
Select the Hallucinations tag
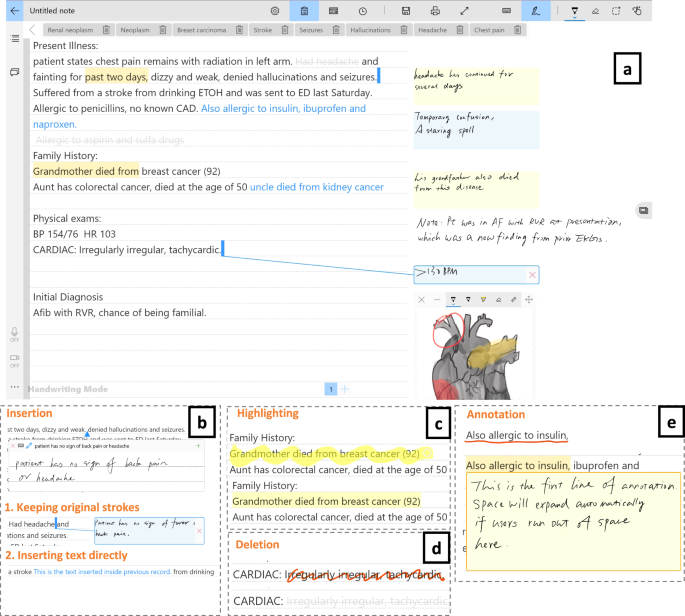click(370, 31)
